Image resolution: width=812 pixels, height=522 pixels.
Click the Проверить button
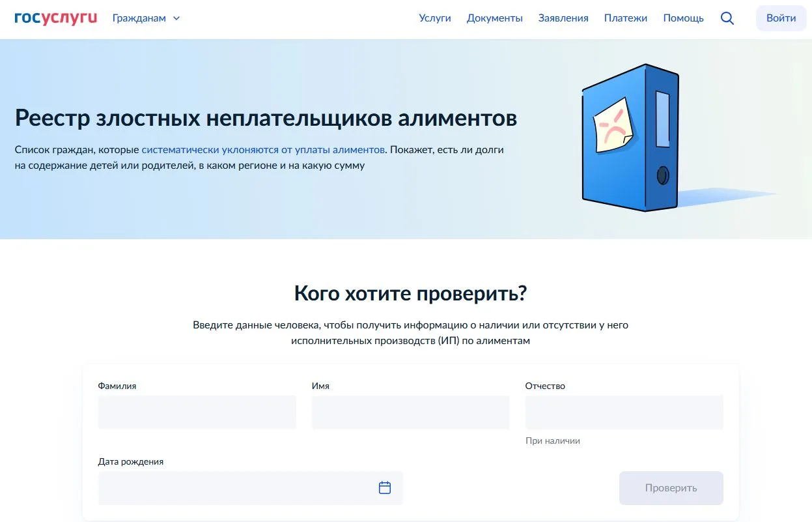[x=671, y=488]
